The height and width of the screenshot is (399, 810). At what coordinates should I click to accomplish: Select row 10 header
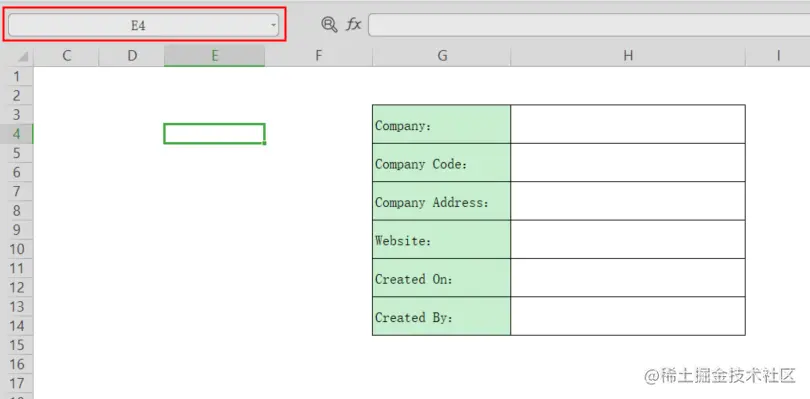tap(17, 249)
